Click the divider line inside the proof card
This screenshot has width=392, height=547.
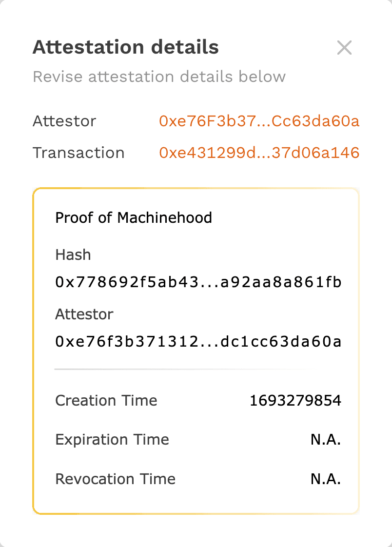tap(196, 369)
